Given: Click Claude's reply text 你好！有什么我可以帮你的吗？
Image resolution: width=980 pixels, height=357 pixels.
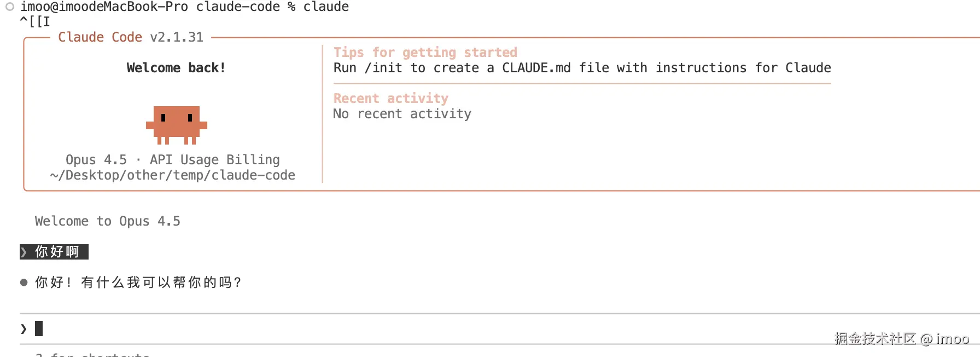Looking at the screenshot, I should click(138, 283).
